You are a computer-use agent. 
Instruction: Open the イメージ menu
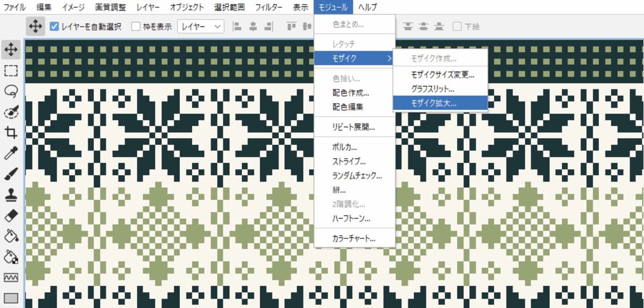tap(73, 7)
